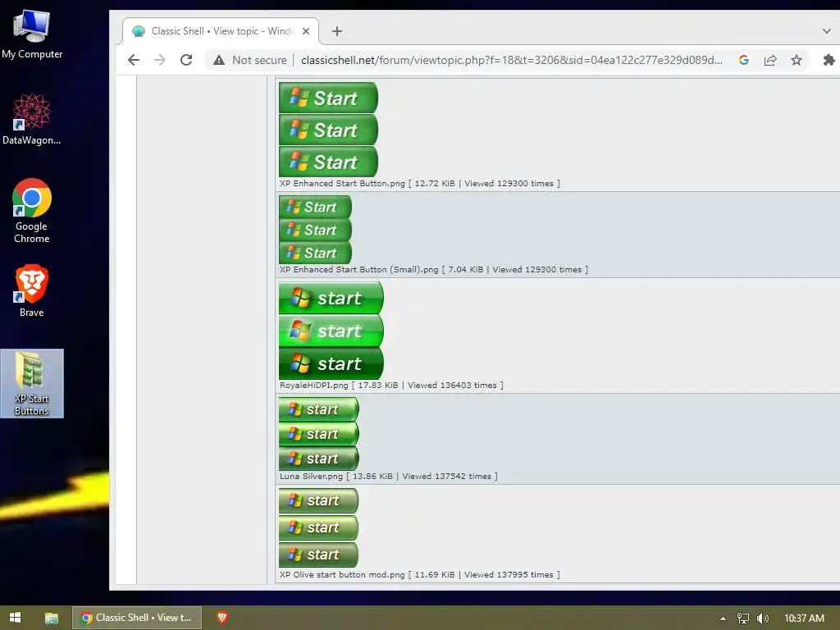
Task: Open XP Olive start button mod image
Action: 318,527
